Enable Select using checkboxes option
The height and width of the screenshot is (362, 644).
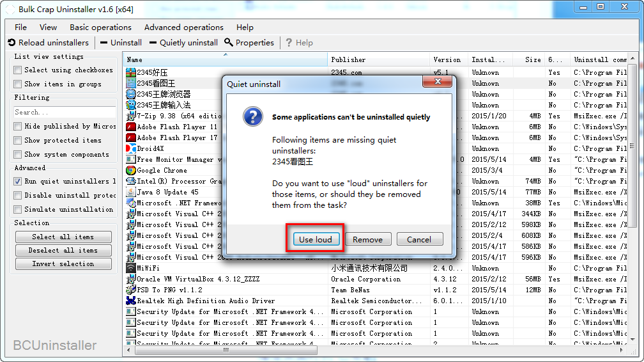18,70
